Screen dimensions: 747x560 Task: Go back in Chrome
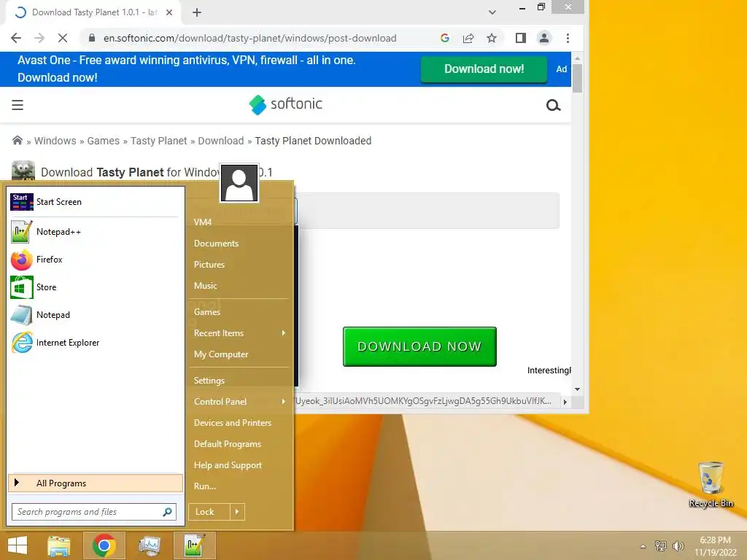[16, 38]
